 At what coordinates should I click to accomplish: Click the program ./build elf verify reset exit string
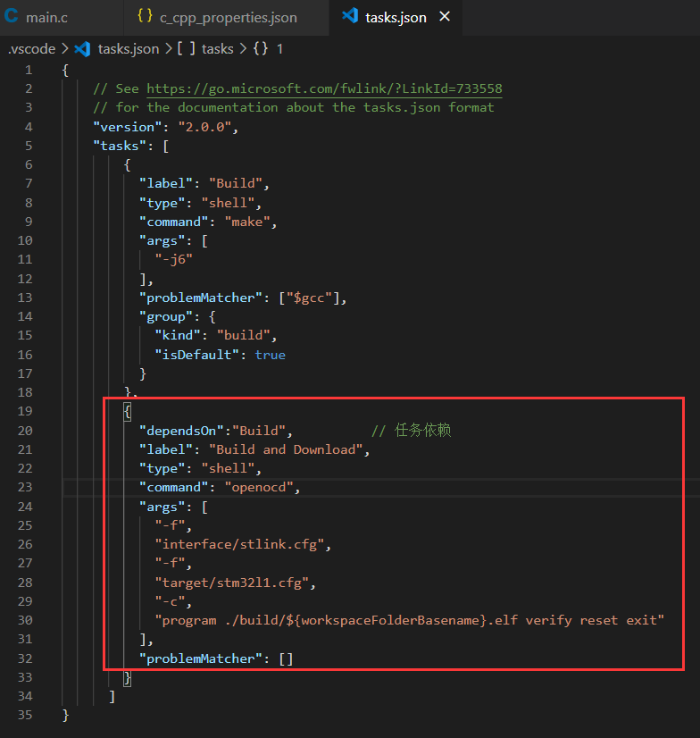click(x=409, y=620)
